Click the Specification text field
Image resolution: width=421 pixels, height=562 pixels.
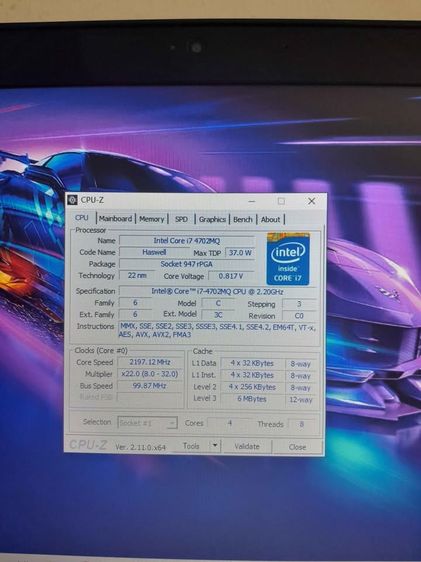(218, 291)
